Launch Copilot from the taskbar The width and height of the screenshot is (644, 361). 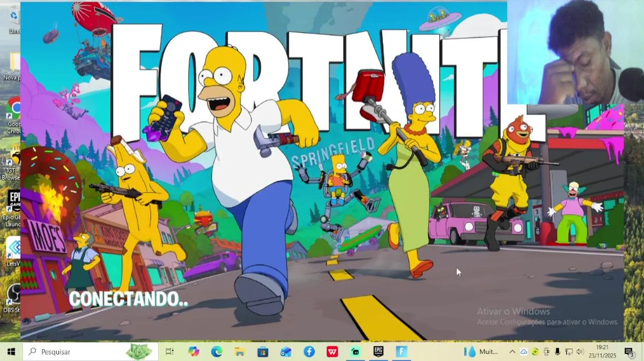coord(194,352)
